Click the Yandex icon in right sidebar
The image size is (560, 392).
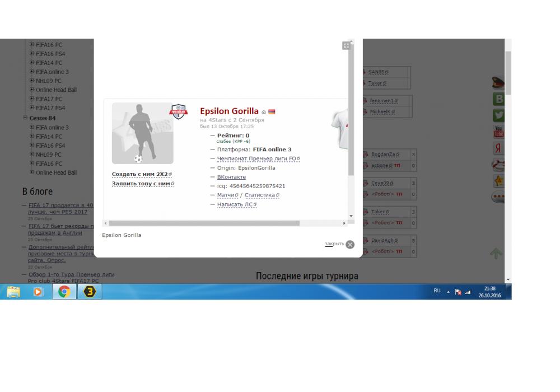pos(498,148)
